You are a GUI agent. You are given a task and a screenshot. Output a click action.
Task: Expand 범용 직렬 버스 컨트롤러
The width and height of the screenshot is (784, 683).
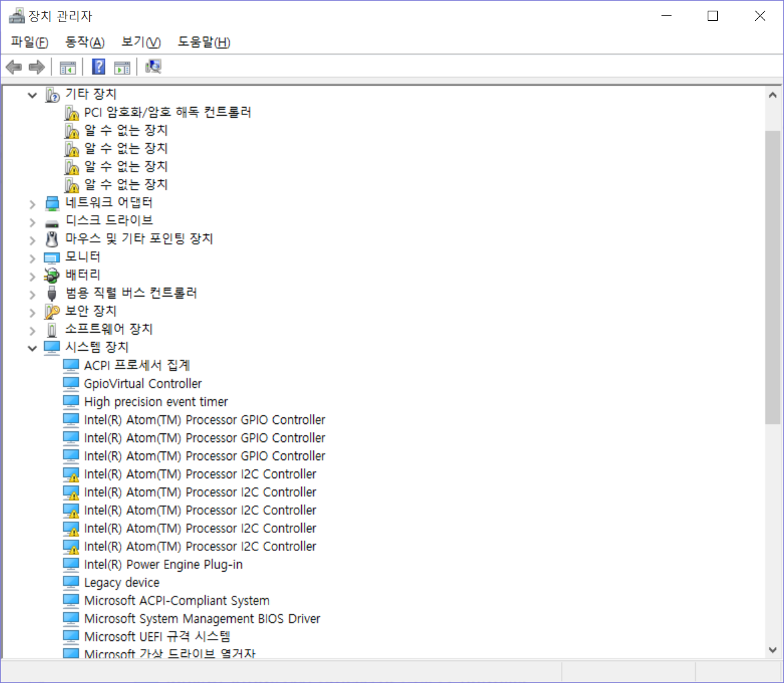point(33,294)
